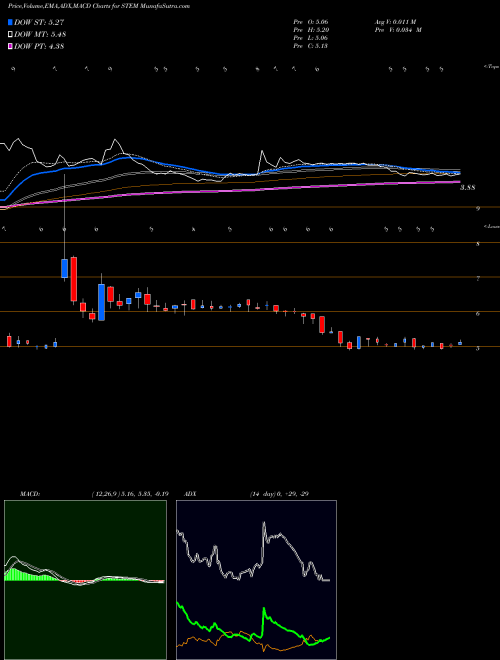The width and height of the screenshot is (500, 660).
Task: Click the ADX '(14 day) 0, +29, -29' values
Action: click(x=279, y=494)
